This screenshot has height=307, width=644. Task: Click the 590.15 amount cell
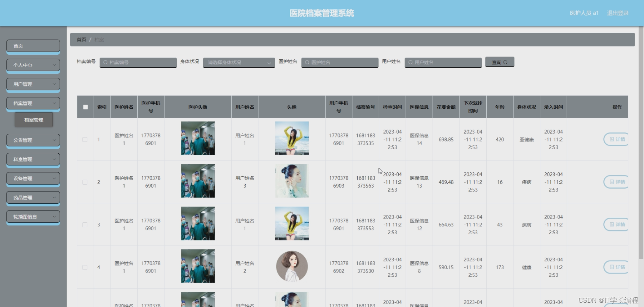click(446, 267)
